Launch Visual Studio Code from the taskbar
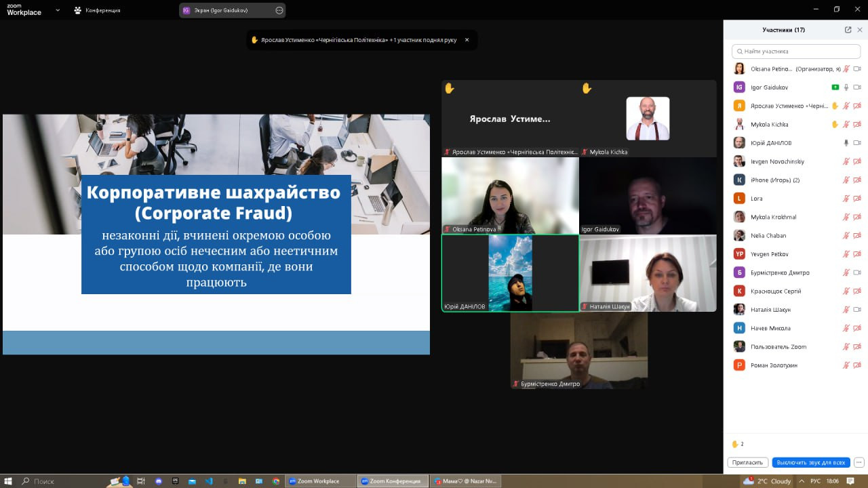Viewport: 868px width, 488px height. (x=209, y=481)
